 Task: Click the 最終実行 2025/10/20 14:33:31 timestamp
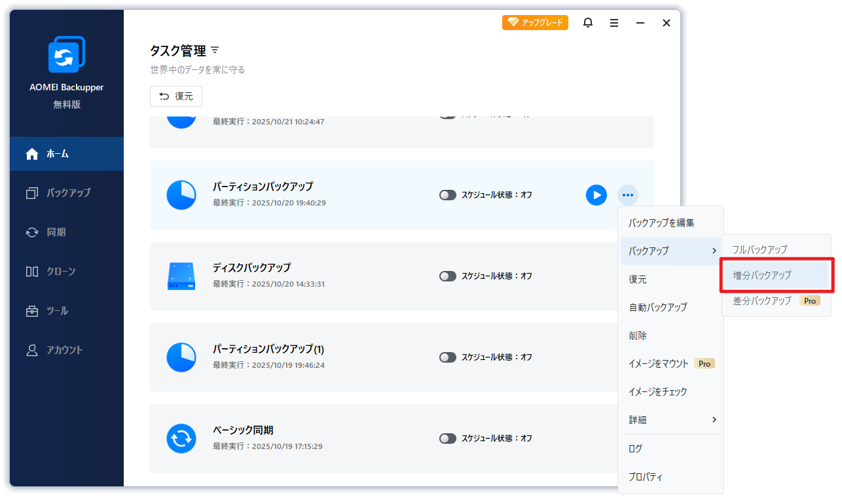pyautogui.click(x=268, y=284)
